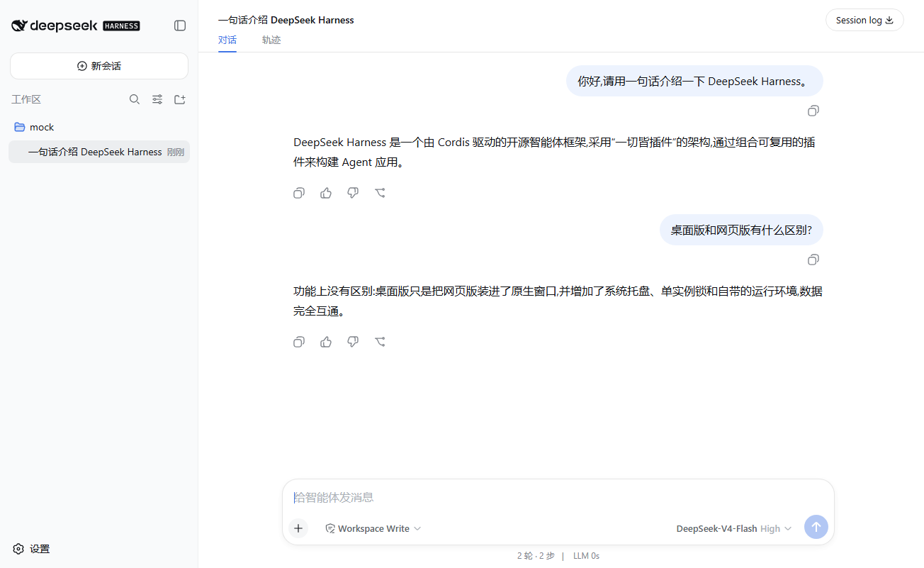Image resolution: width=924 pixels, height=568 pixels.
Task: Thumbs down the Cordis framework reply
Action: click(353, 193)
